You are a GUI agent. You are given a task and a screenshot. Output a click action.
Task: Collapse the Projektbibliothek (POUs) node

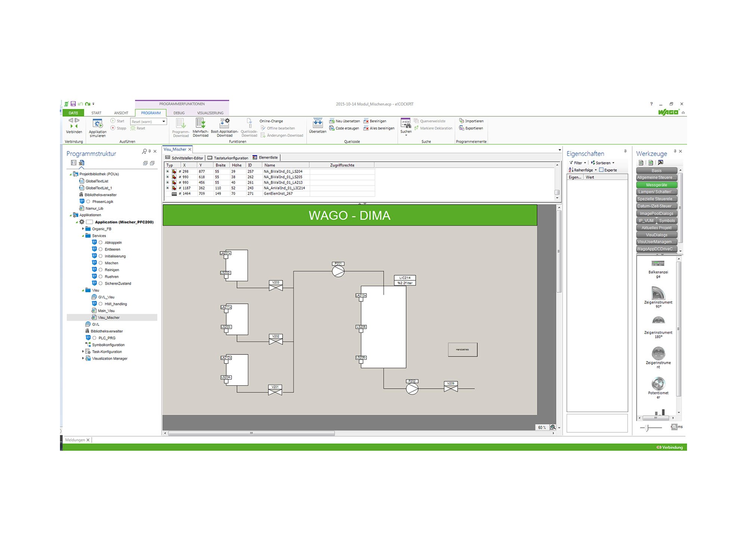tap(71, 174)
